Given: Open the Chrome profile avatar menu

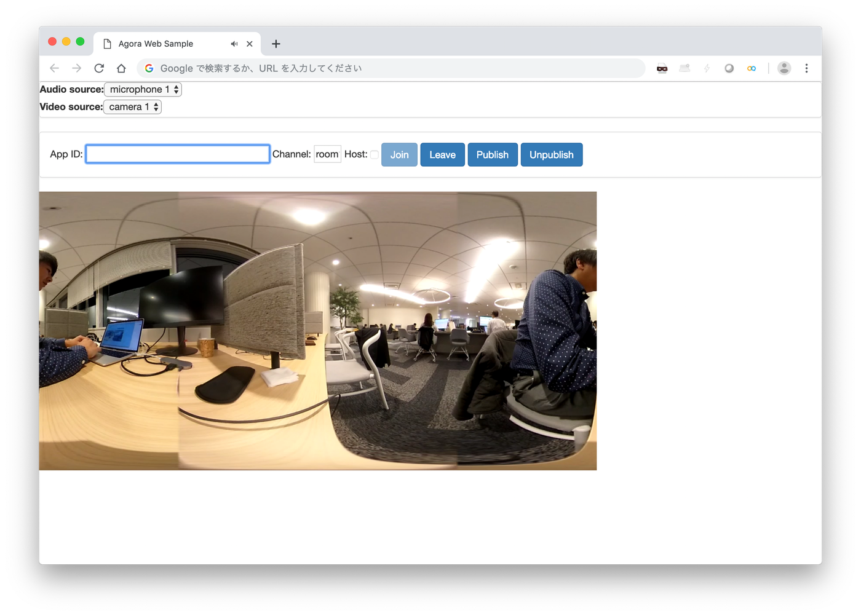Looking at the screenshot, I should pyautogui.click(x=784, y=68).
